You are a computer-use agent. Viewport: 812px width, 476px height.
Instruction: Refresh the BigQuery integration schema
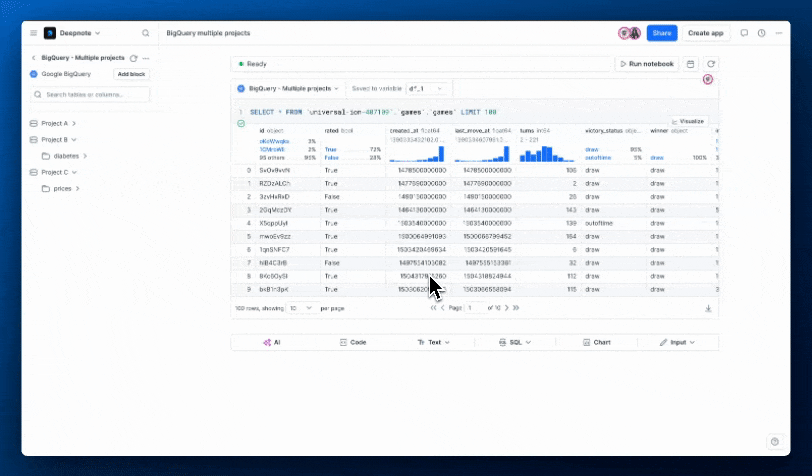click(x=134, y=58)
